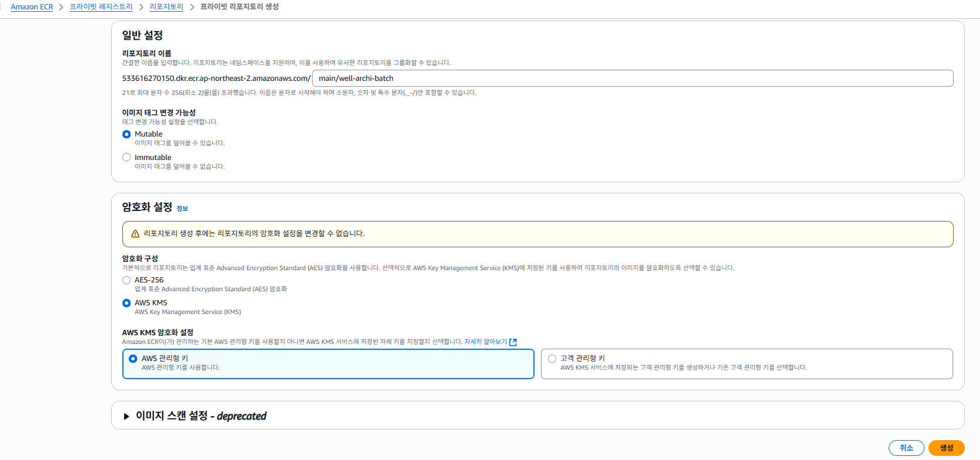Select the Immutable tag option

click(126, 157)
